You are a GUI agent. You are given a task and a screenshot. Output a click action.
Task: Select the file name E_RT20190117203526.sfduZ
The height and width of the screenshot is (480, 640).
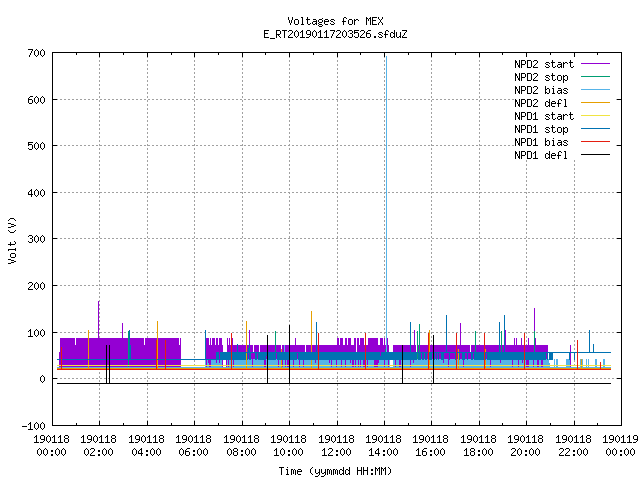click(335, 34)
